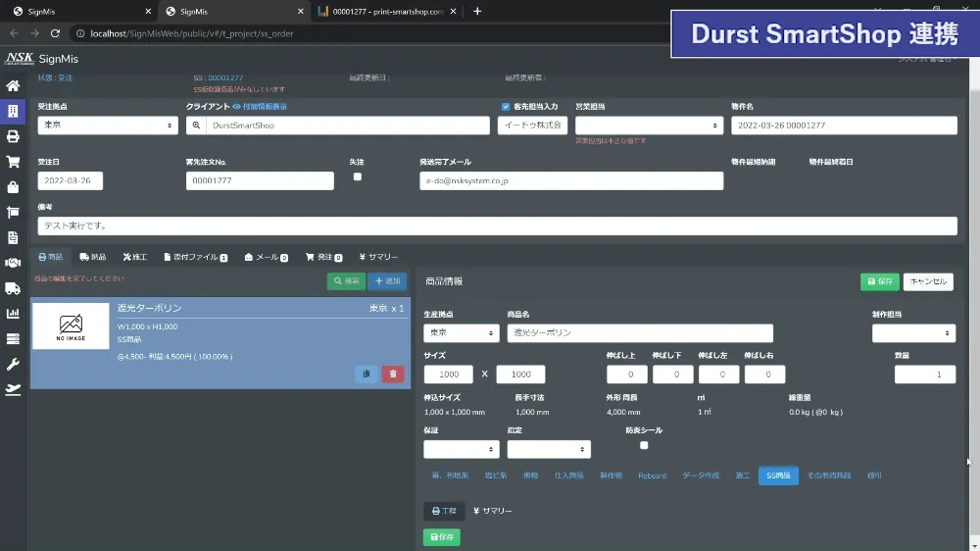The image size is (980, 551).
Task: Click the green 検索 button
Action: pyautogui.click(x=346, y=281)
